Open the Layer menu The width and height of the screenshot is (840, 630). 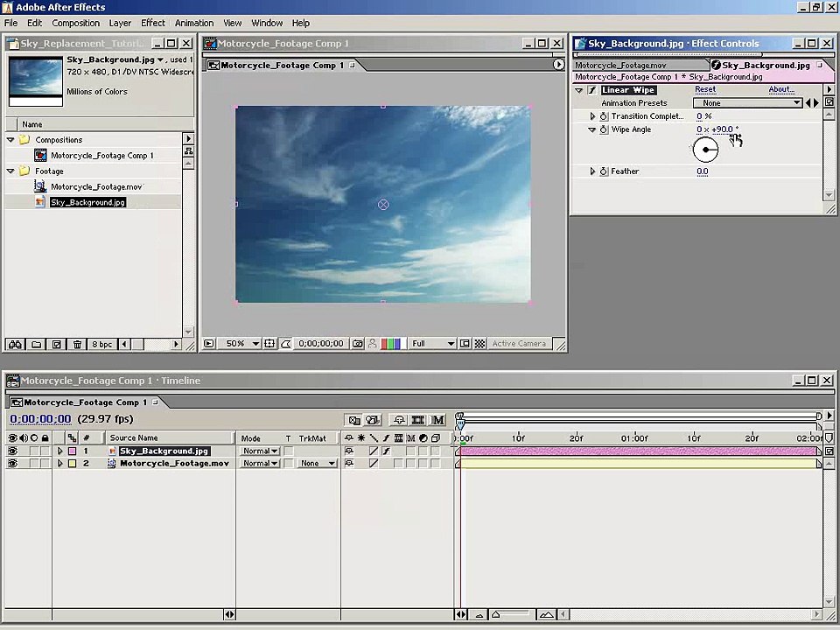coord(120,23)
